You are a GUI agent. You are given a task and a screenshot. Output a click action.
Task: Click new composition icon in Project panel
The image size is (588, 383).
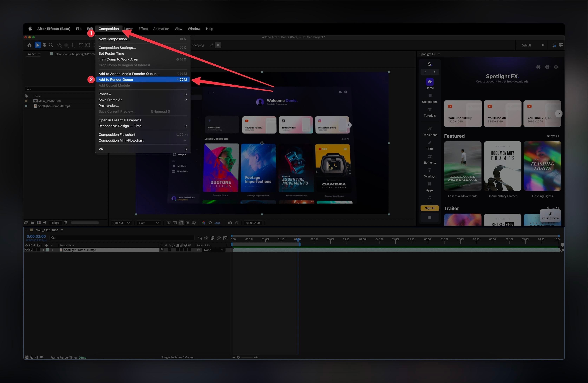[x=38, y=223]
